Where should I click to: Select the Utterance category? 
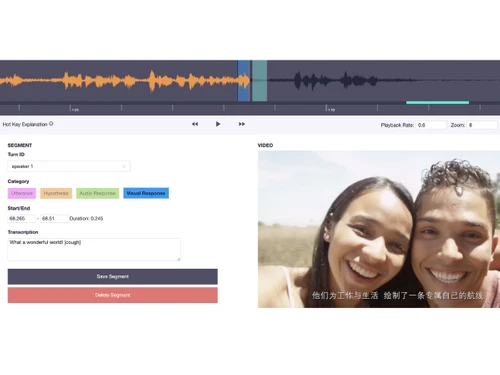click(22, 193)
